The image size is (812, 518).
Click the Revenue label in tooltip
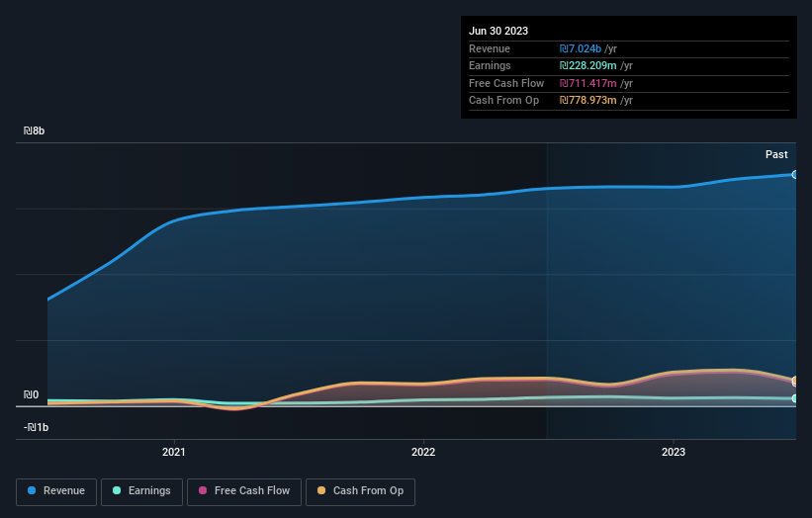coord(490,48)
